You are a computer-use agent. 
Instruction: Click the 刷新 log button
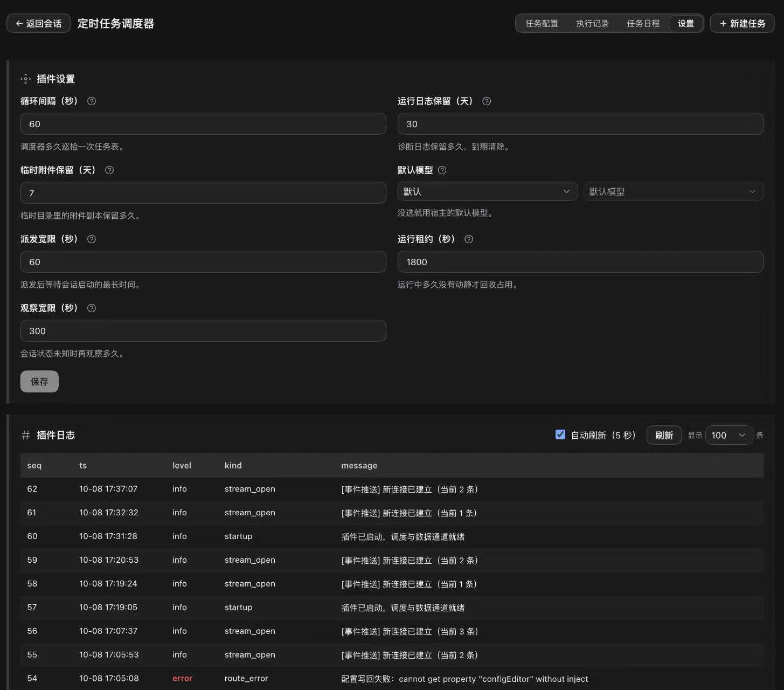(664, 435)
